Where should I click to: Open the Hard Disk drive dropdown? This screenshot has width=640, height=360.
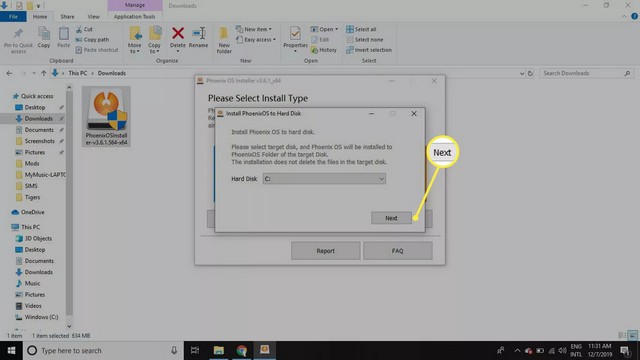tap(324, 179)
